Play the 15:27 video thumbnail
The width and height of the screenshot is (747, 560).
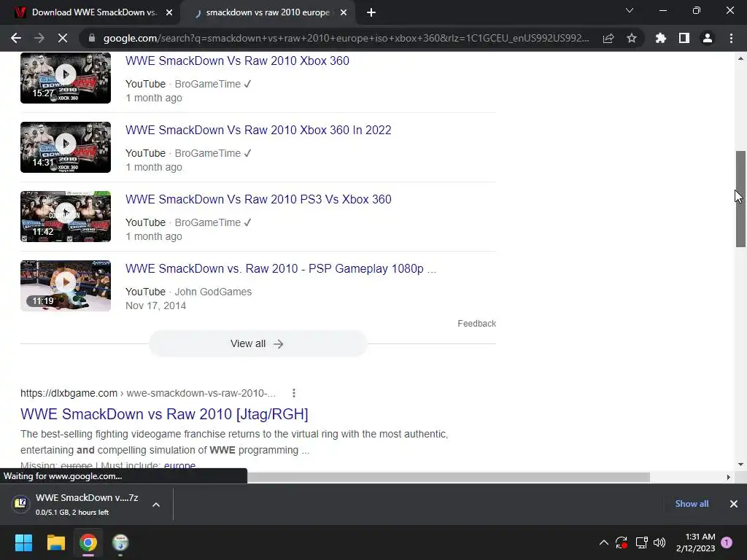[66, 77]
